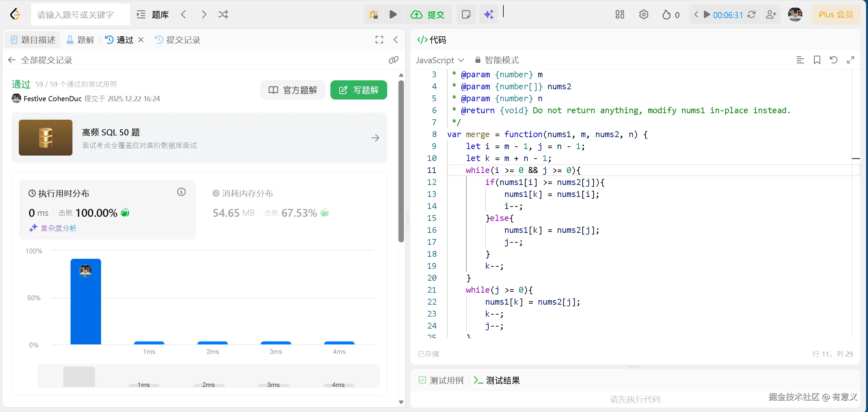This screenshot has width=868, height=412.
Task: Pick a random problem with shuffle icon
Action: point(223,15)
